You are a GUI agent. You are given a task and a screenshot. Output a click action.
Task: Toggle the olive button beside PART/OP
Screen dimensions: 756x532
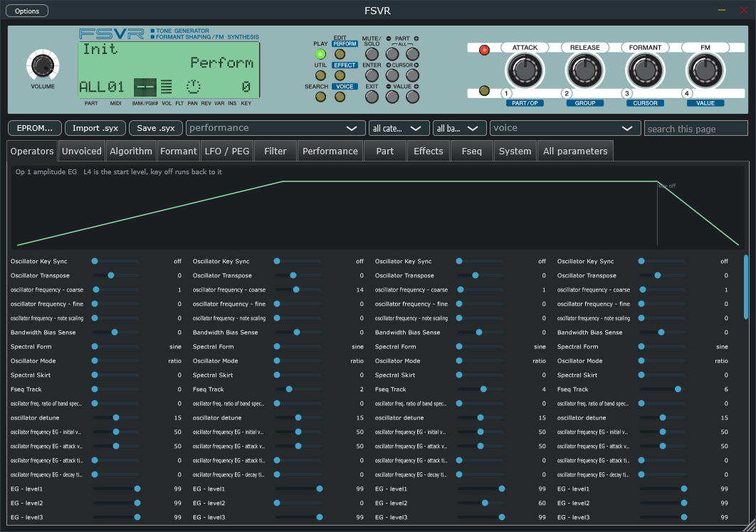(x=484, y=90)
